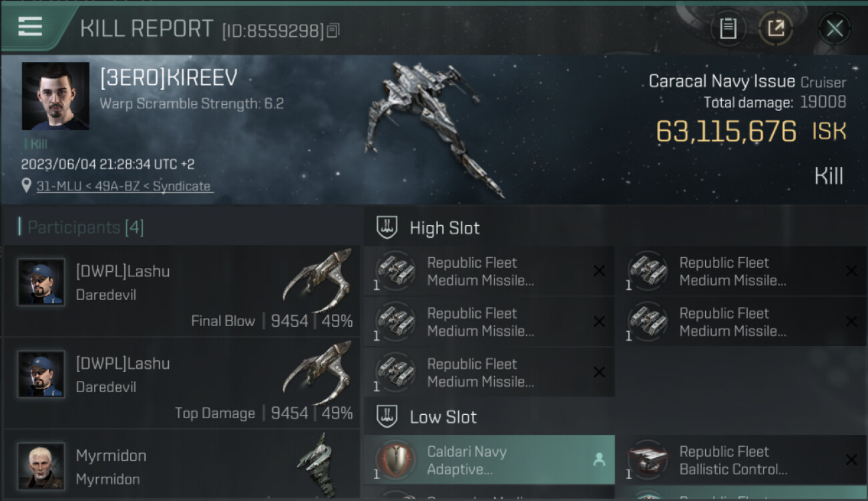Select the Top Damage Lashu entry

pos(182,383)
